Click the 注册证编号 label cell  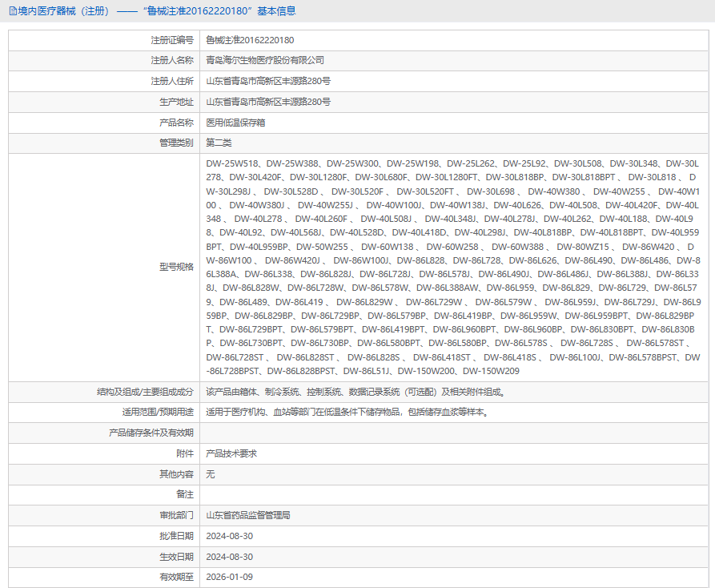click(104, 40)
